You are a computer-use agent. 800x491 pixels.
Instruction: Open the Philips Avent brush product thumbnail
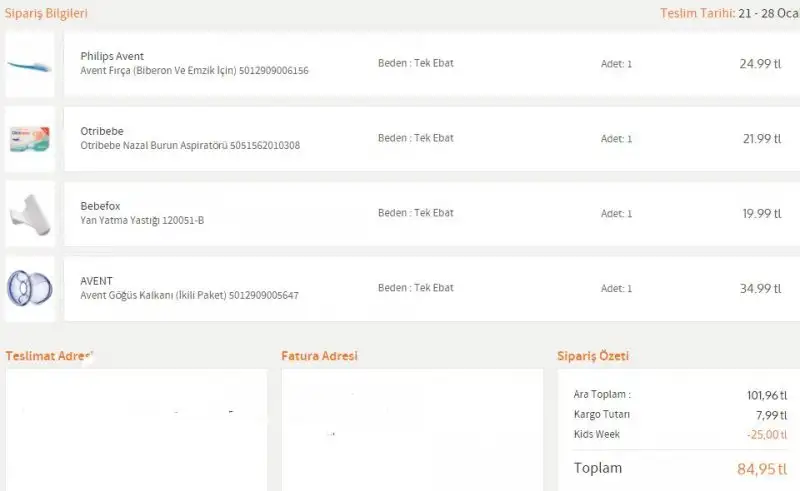pos(30,65)
